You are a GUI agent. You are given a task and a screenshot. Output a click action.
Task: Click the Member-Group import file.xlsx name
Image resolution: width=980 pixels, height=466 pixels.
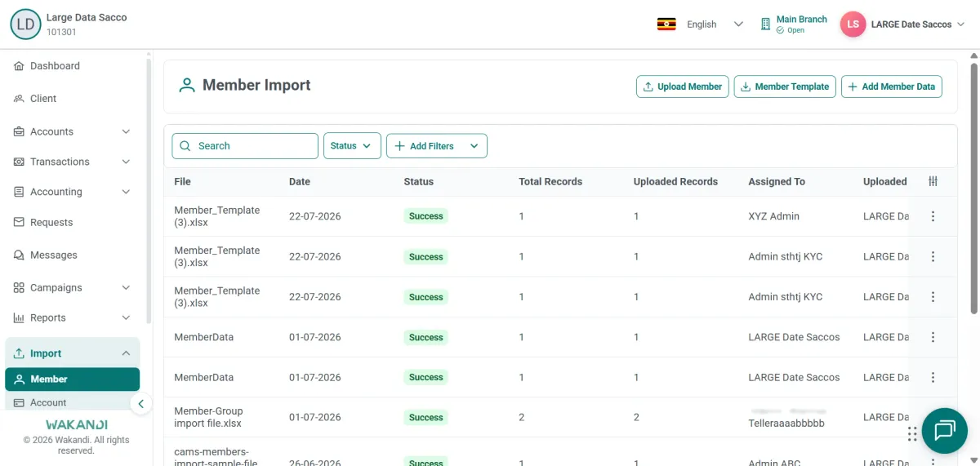tap(208, 417)
